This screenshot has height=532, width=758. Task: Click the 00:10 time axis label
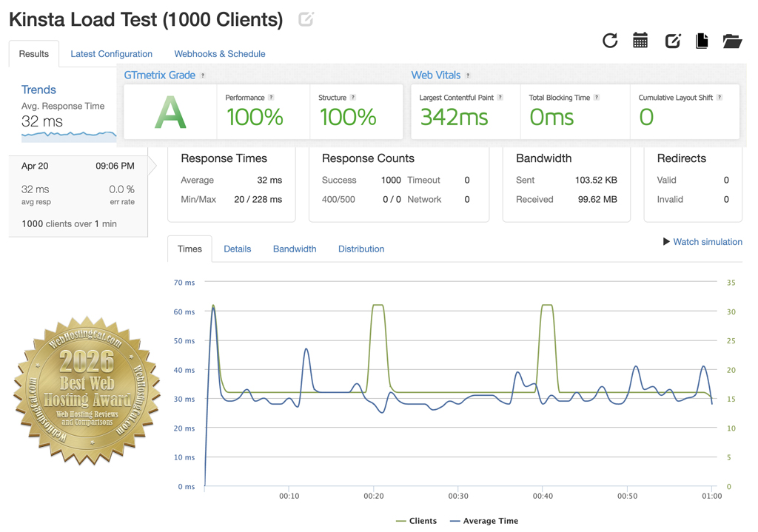(289, 496)
